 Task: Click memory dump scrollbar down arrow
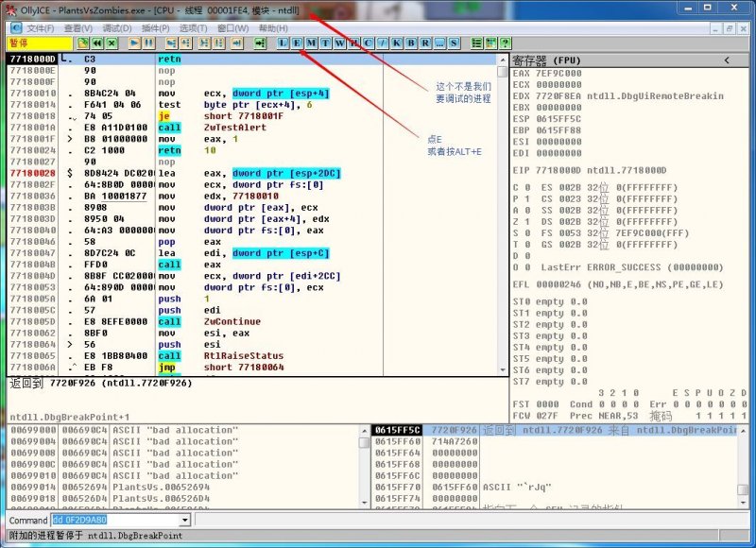point(365,503)
